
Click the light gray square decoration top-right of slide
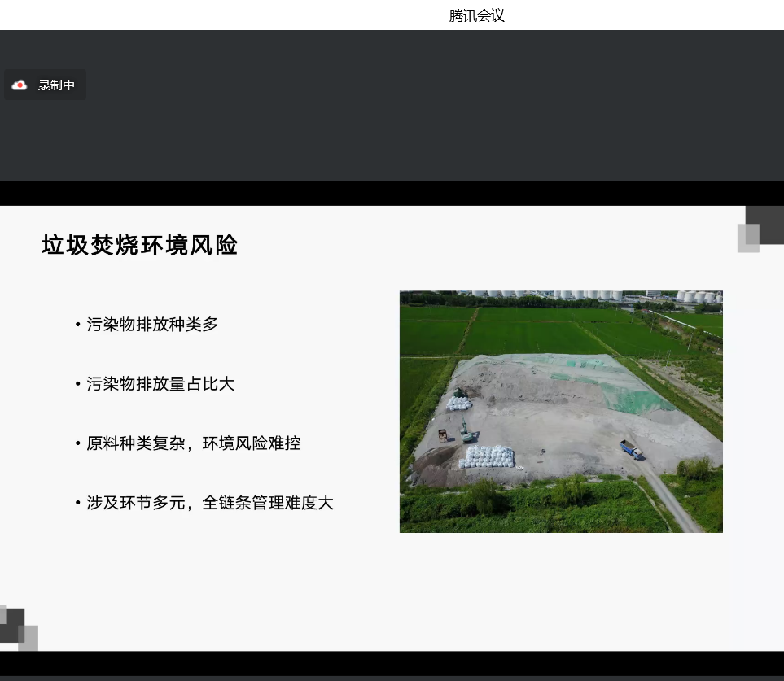pyautogui.click(x=747, y=240)
